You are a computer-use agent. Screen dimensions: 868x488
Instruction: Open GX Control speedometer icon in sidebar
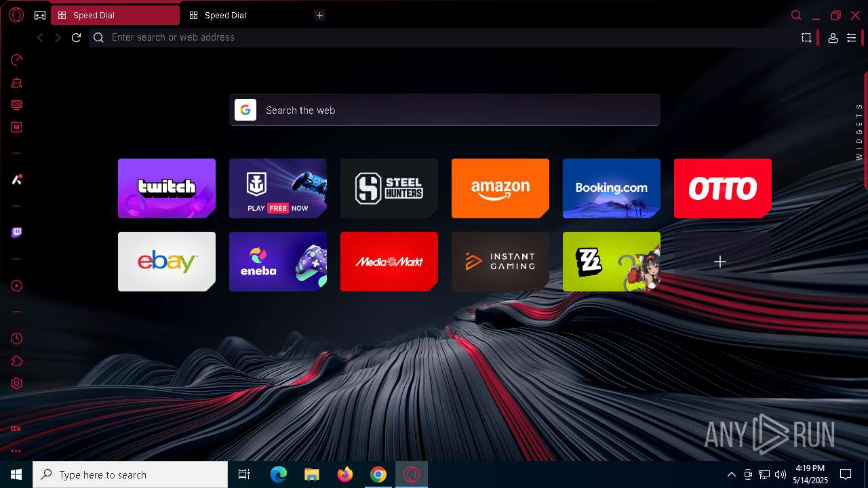point(17,60)
